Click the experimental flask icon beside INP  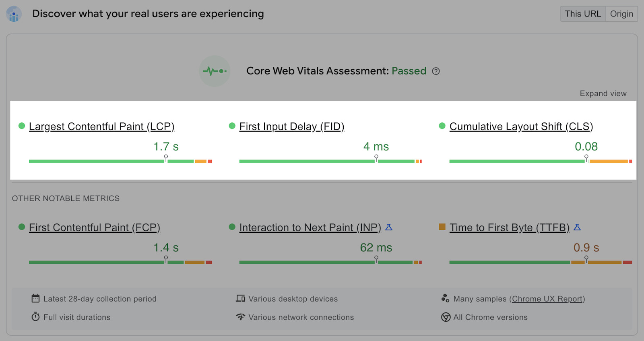point(389,227)
